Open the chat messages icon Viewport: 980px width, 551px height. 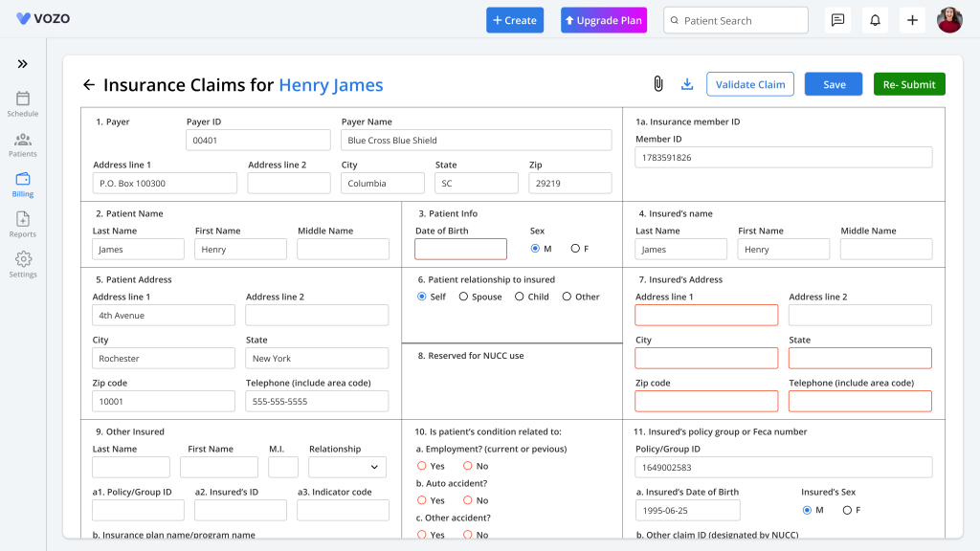coord(837,20)
